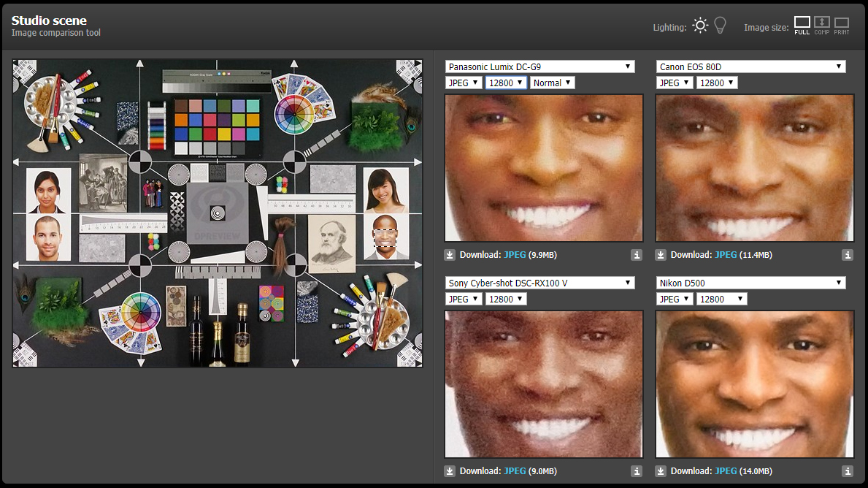
Task: Open Sony ISO 12800 dropdown
Action: pyautogui.click(x=506, y=299)
